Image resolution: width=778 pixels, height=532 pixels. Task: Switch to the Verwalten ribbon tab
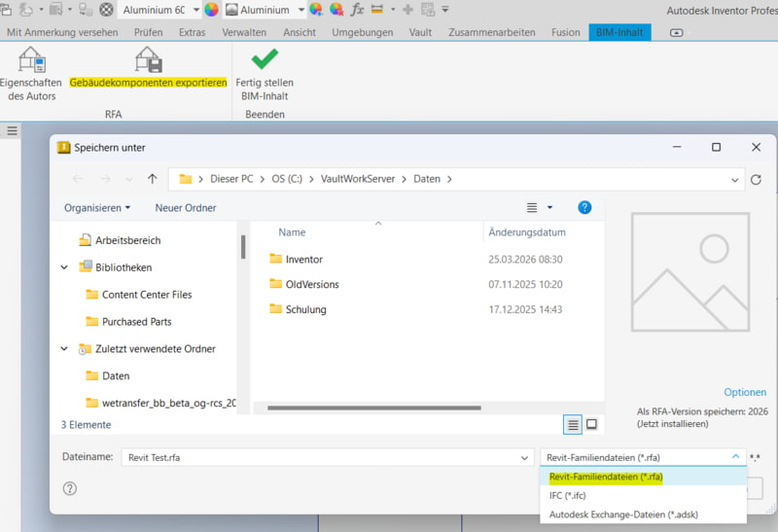coord(244,32)
